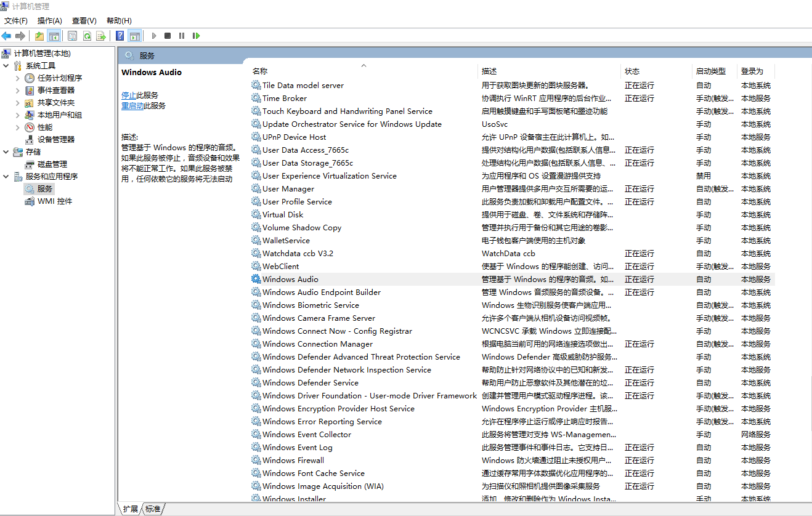Restart the service using the restart icon
This screenshot has height=516, width=812.
[196, 35]
